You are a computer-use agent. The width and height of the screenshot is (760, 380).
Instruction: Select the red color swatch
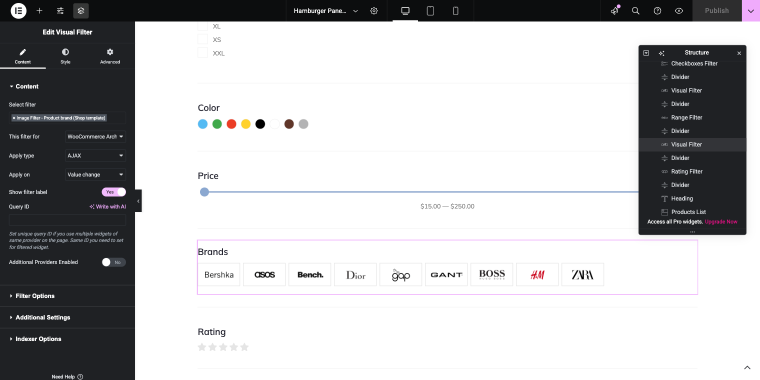click(x=232, y=124)
